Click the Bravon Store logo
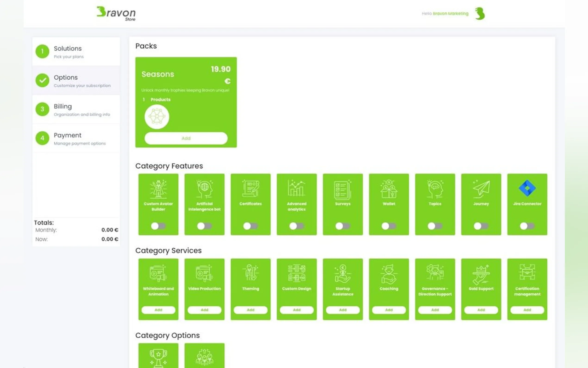 click(x=116, y=14)
